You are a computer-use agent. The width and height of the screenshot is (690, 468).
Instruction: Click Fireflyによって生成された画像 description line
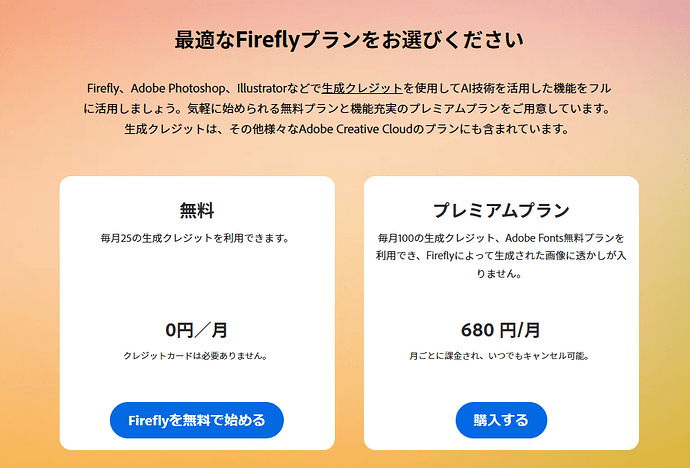tap(501, 256)
